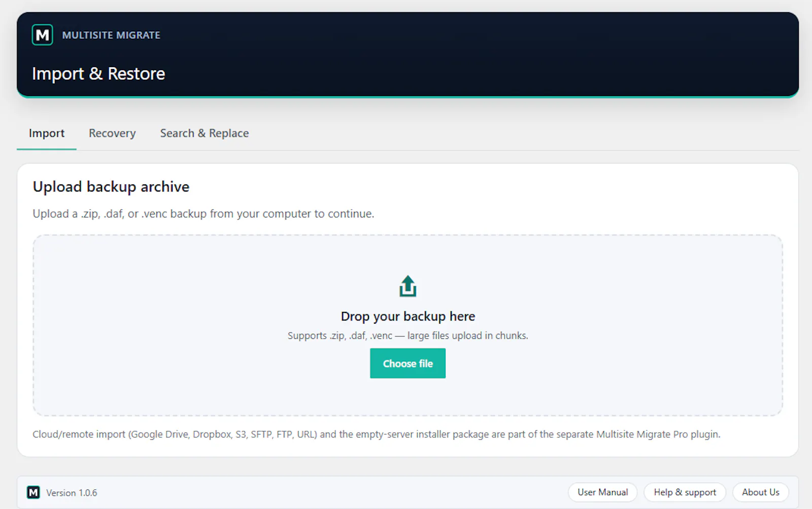Screen dimensions: 812x509
Task: Click the 'Drop your backup here' drop zone heading
Action: pos(408,316)
